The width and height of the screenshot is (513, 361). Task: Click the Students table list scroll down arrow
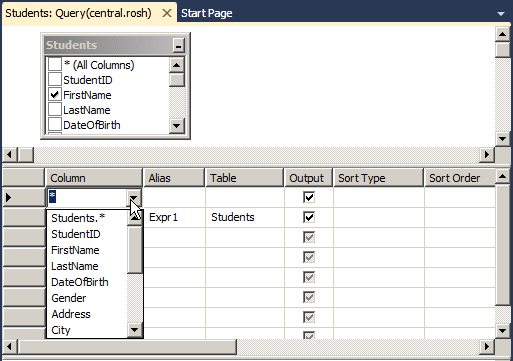click(x=176, y=126)
